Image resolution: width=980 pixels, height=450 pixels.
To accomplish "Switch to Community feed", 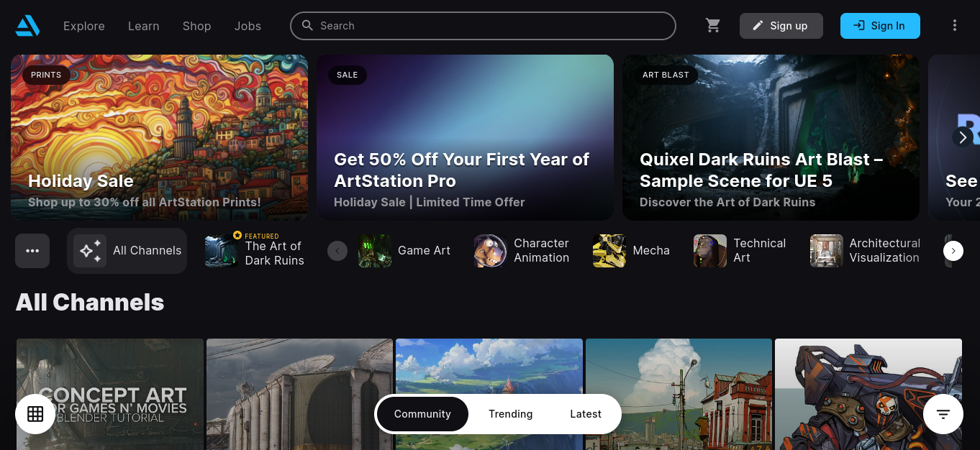I will coord(422,414).
